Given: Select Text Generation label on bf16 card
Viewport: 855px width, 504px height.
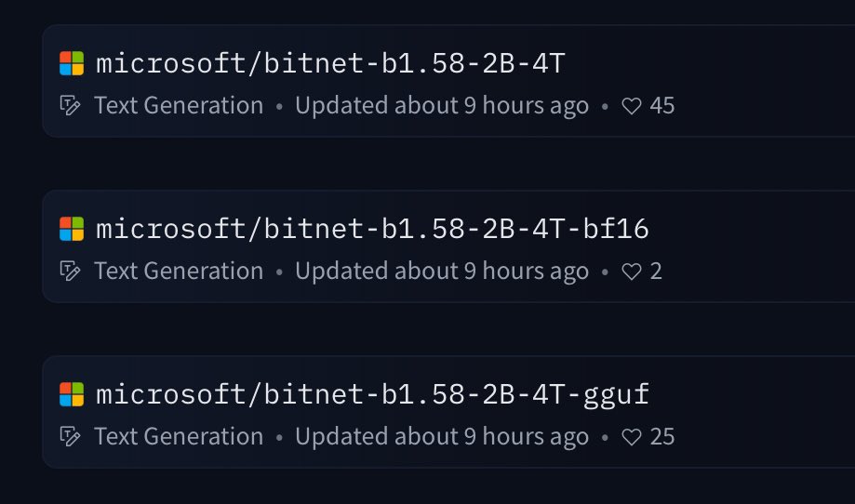Looking at the screenshot, I should point(179,272).
